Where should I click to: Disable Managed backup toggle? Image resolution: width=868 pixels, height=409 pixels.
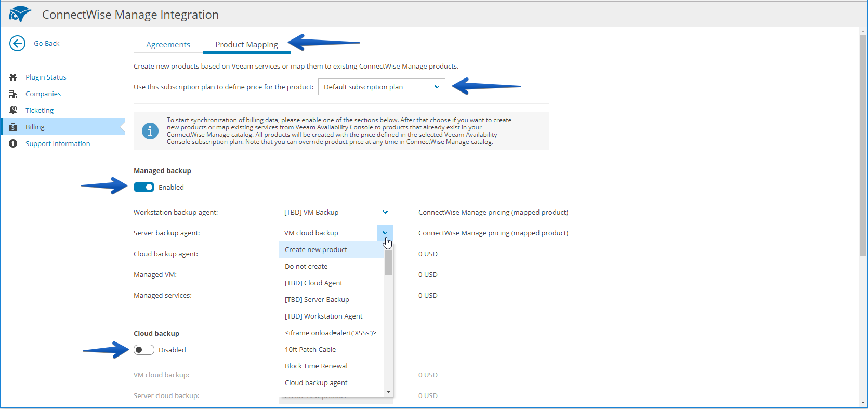[x=144, y=187]
